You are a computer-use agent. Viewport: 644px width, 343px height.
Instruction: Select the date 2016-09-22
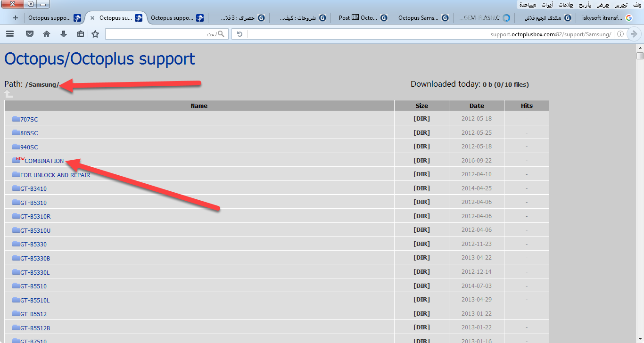click(x=477, y=161)
